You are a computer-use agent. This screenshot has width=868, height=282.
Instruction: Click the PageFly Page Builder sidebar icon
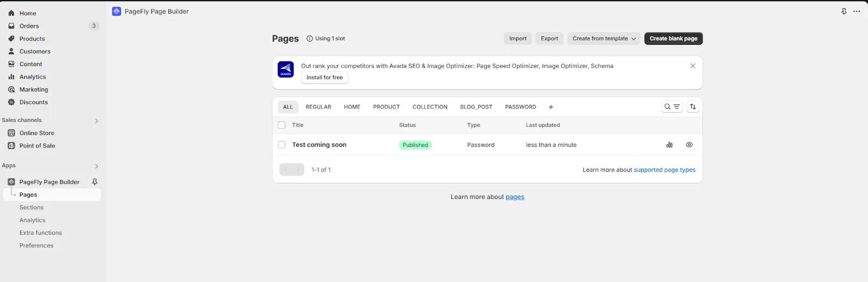[11, 182]
